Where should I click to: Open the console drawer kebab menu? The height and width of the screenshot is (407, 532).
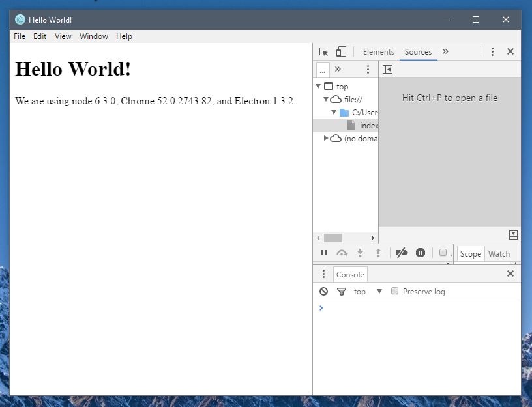point(323,274)
